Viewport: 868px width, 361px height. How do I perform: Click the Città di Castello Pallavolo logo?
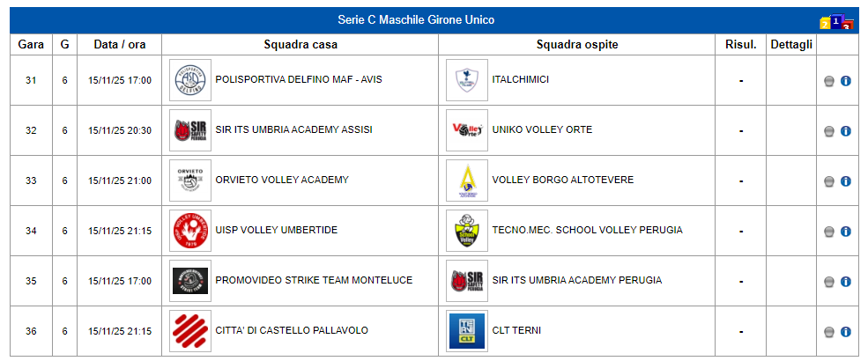[x=189, y=331]
